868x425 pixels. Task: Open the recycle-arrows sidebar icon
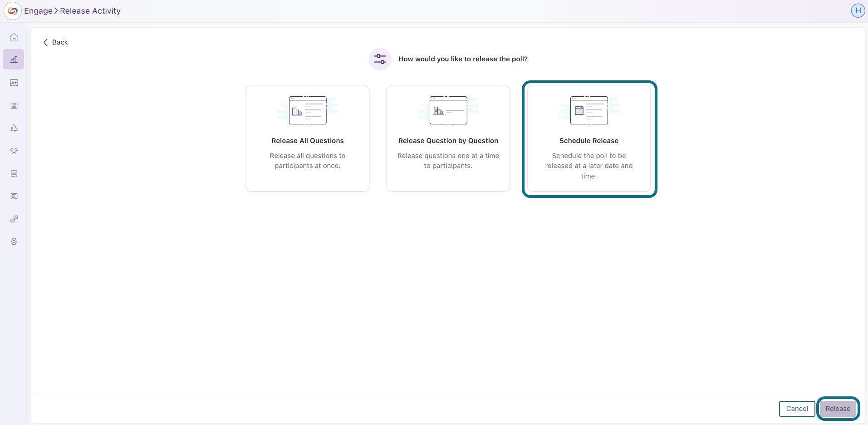coord(14,128)
